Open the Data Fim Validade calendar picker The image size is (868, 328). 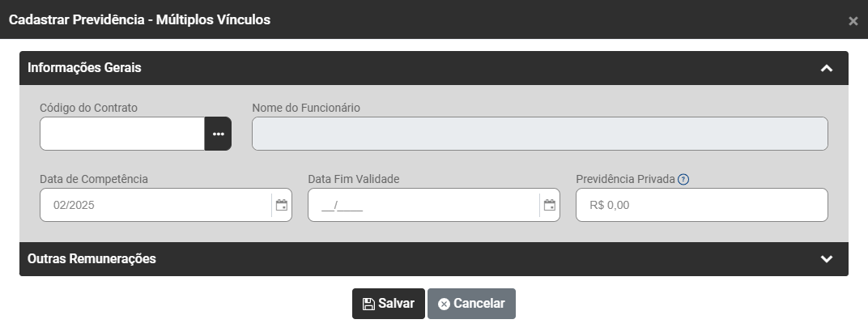coord(550,205)
